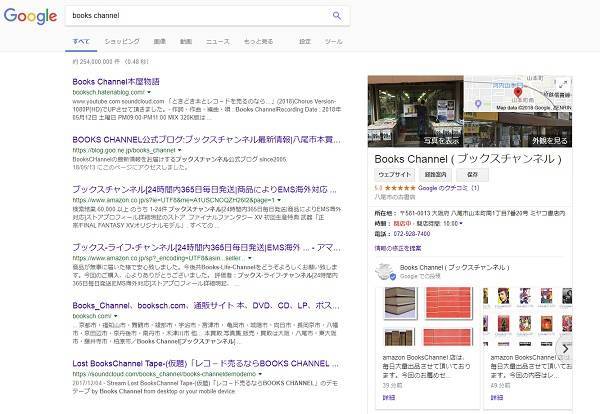The width and height of the screenshot is (600, 414).
Task: Click the 保存 button
Action: pyautogui.click(x=472, y=174)
